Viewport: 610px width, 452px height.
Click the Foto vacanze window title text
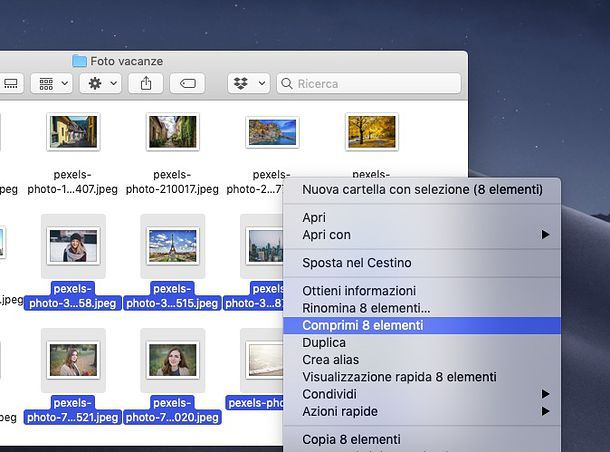pyautogui.click(x=127, y=61)
